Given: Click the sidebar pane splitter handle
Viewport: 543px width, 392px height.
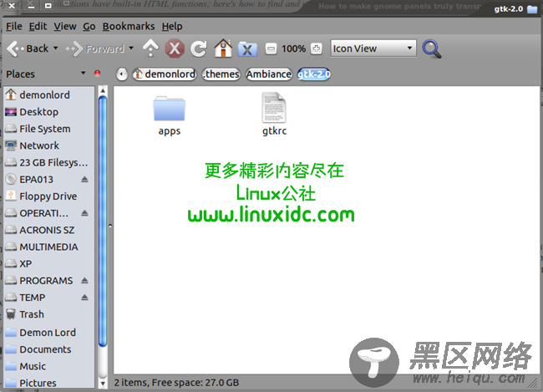Looking at the screenshot, I should pos(110,226).
